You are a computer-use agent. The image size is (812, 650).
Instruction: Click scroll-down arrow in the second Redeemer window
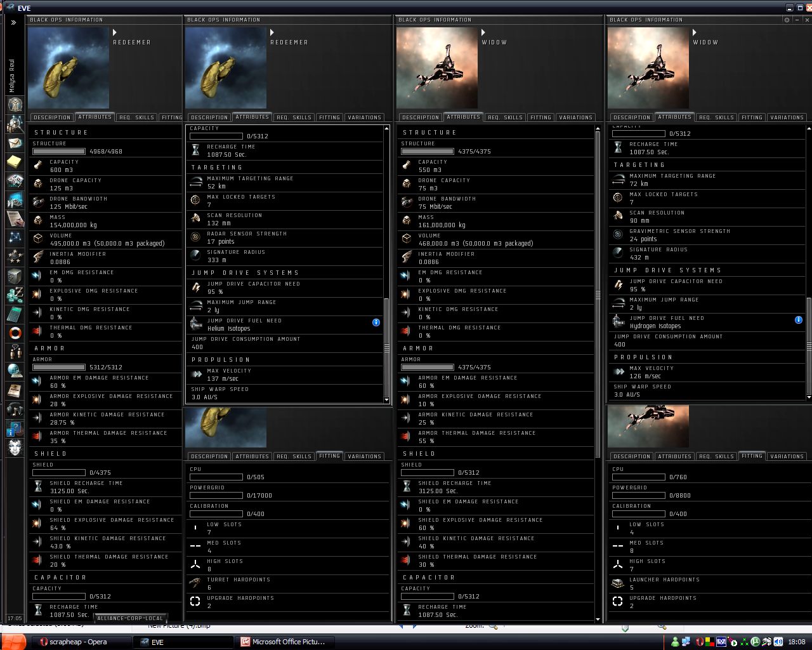pyautogui.click(x=387, y=400)
